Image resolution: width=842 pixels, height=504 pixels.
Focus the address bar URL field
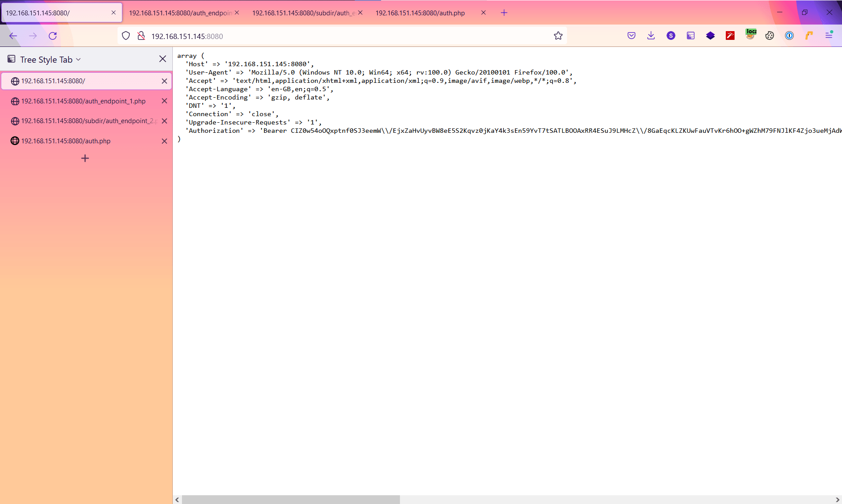(342, 36)
